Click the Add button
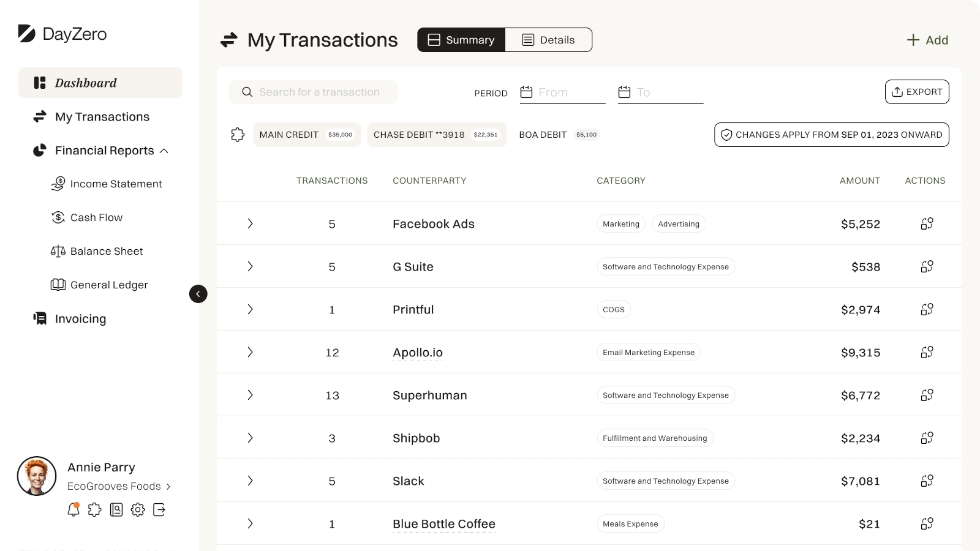This screenshot has height=551, width=980. tap(927, 40)
